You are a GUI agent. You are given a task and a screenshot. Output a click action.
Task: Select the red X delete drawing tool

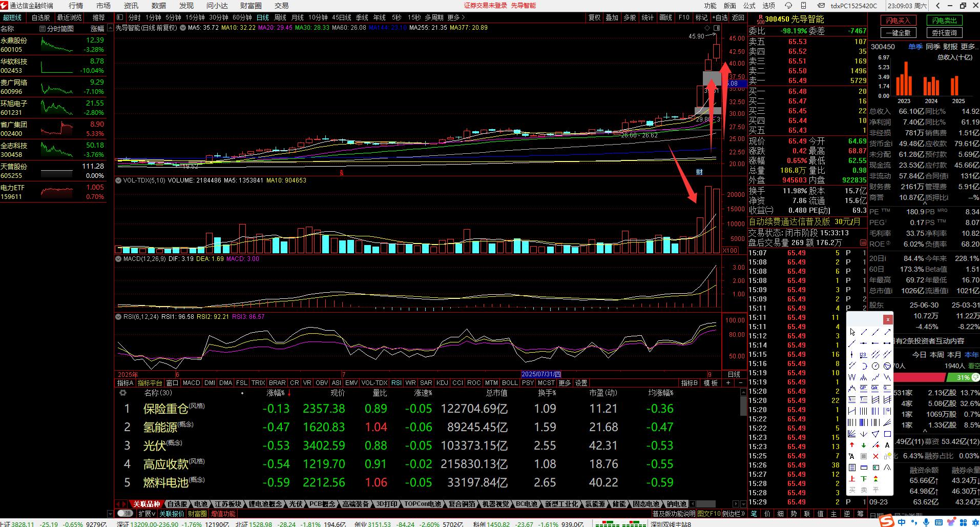pos(875,456)
